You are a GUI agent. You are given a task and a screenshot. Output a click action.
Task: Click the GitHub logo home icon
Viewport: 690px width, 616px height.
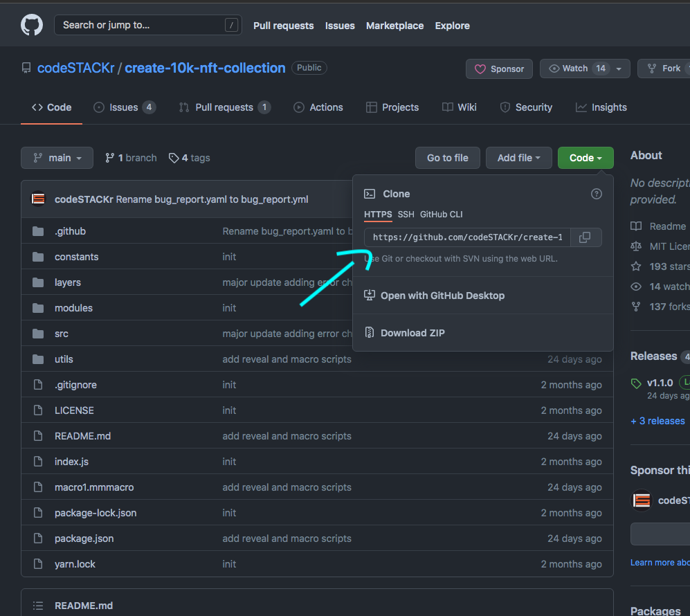[32, 25]
